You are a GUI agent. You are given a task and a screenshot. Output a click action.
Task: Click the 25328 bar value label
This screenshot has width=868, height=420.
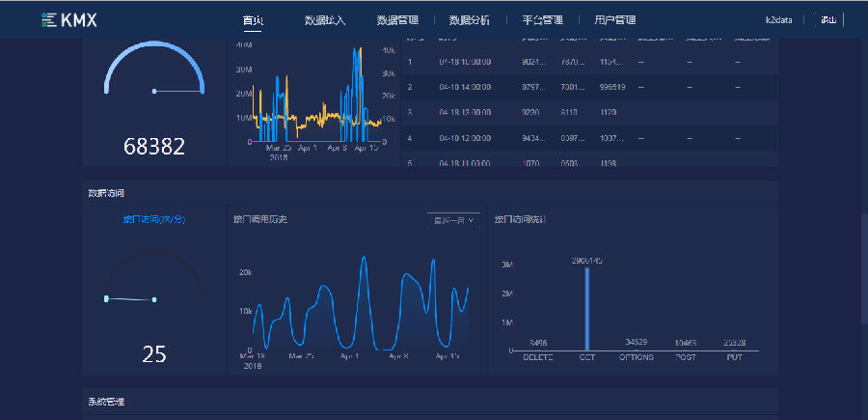coord(734,343)
